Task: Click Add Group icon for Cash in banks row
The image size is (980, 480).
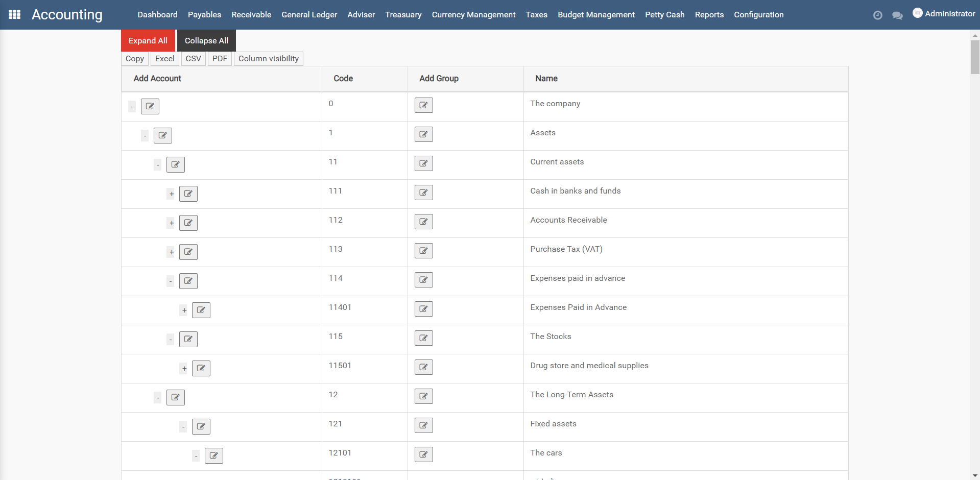Action: (424, 193)
